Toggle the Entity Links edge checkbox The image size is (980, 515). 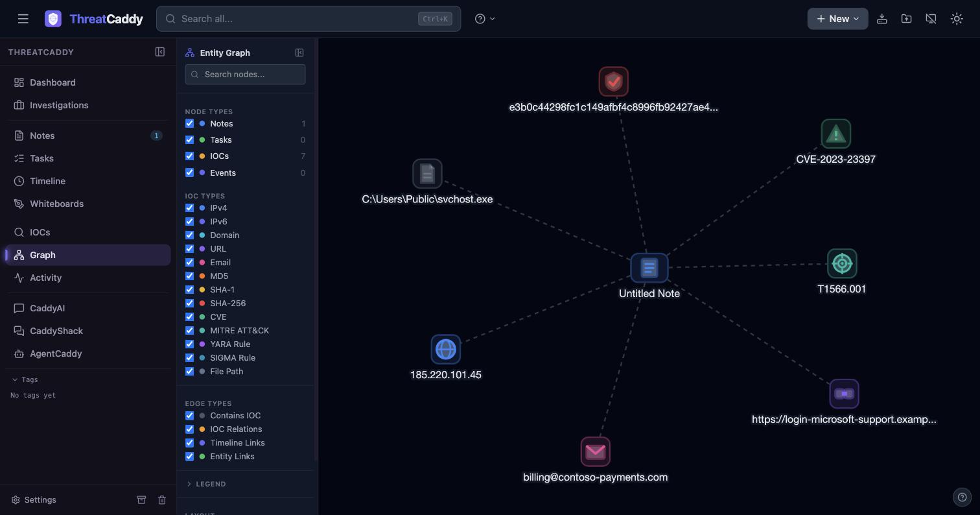coord(189,456)
